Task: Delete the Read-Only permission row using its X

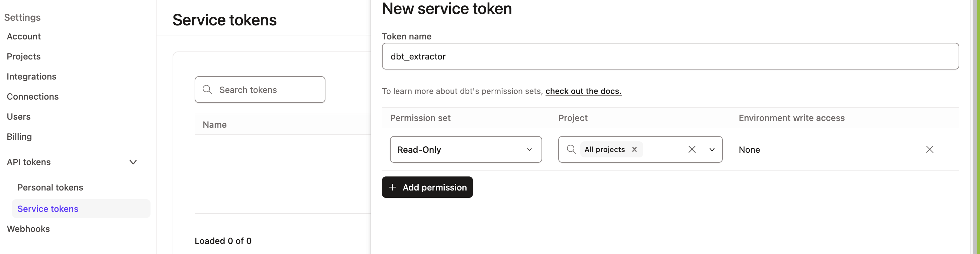Action: [x=930, y=149]
